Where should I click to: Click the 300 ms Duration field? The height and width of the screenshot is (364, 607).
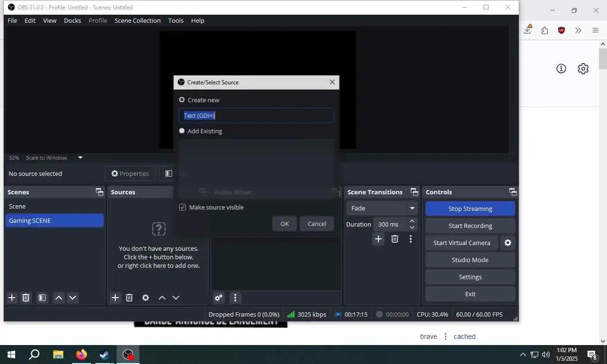(x=390, y=224)
